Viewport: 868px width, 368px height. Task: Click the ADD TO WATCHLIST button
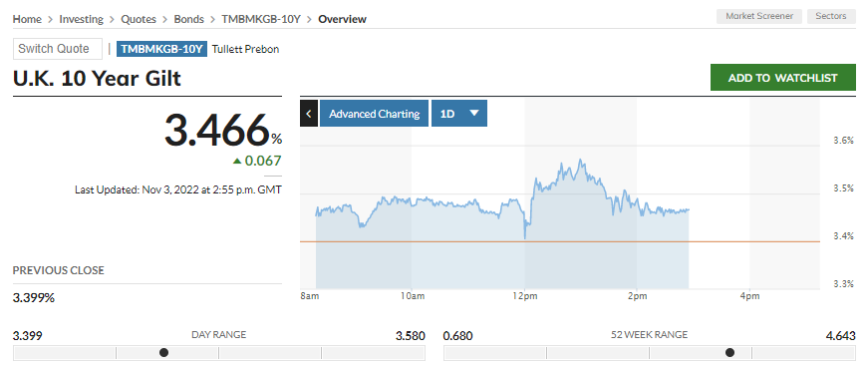782,78
